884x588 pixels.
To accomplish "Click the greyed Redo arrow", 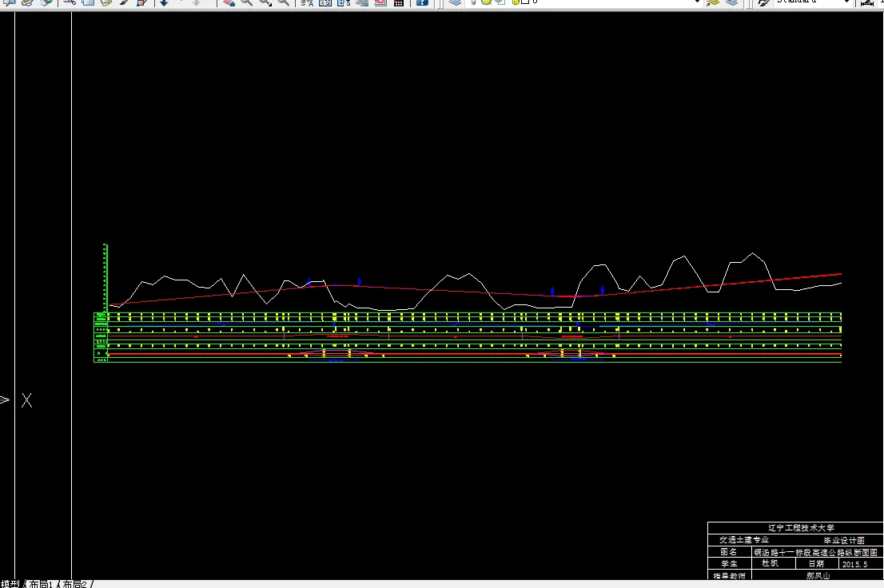I will tap(196, 2).
